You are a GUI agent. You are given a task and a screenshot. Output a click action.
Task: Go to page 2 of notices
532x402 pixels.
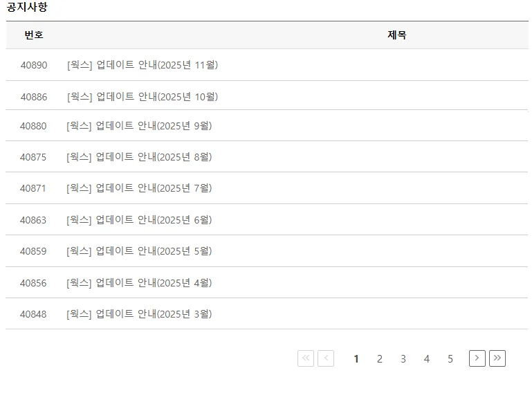click(x=380, y=358)
